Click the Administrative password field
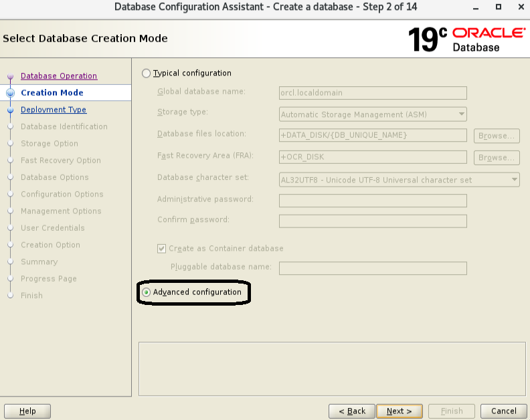 coord(373,201)
